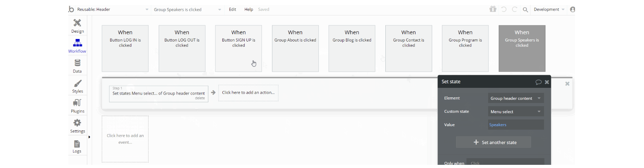This screenshot has width=644, height=168.
Task: Open the Plugins section
Action: (x=77, y=106)
